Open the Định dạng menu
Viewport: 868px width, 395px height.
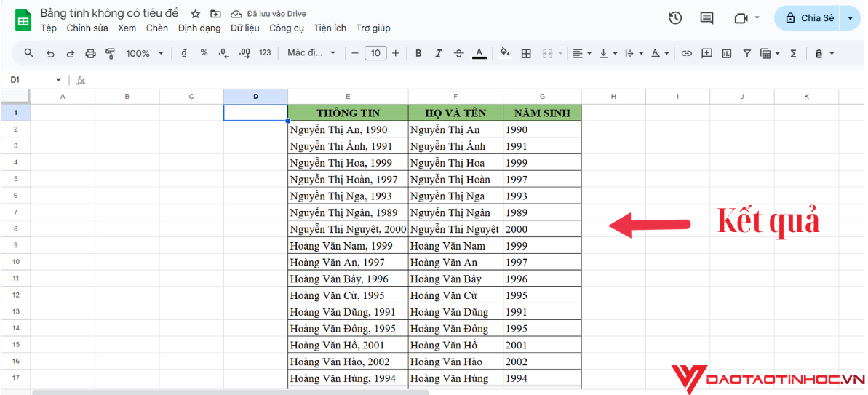click(x=199, y=28)
